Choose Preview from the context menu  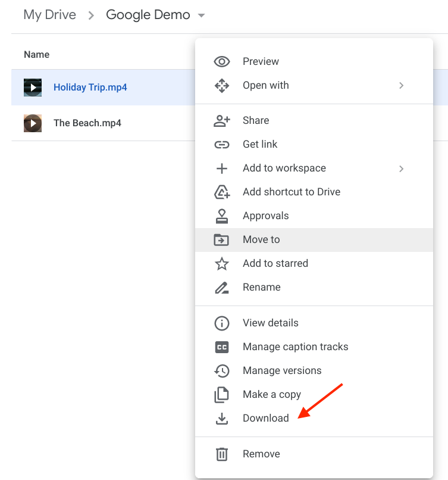[x=314, y=61]
